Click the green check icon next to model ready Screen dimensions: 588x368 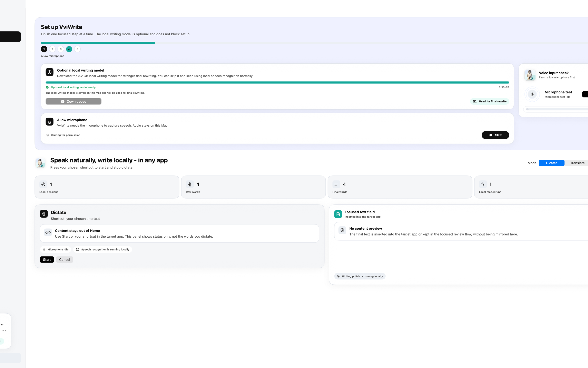click(47, 87)
